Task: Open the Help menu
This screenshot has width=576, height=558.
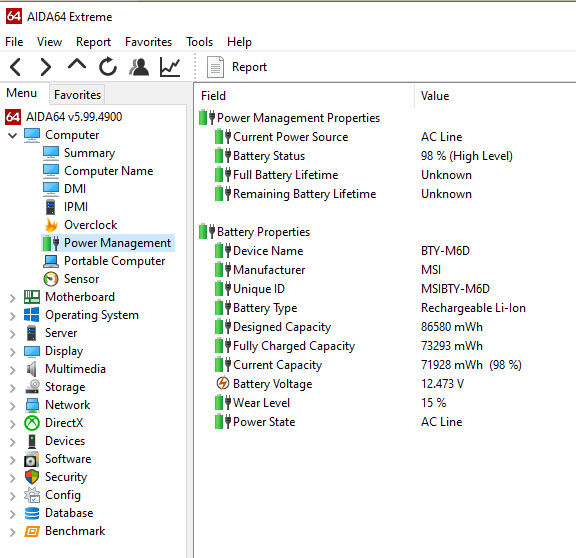Action: [239, 42]
